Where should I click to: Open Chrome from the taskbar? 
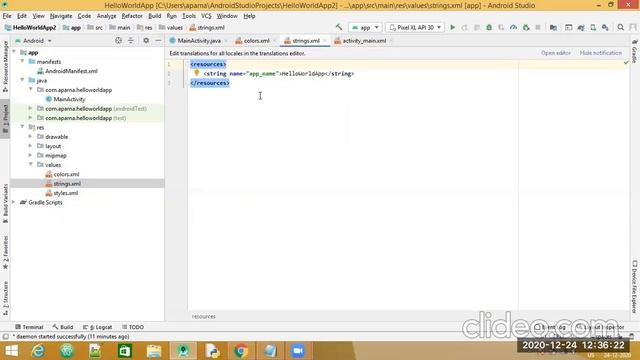click(241, 351)
